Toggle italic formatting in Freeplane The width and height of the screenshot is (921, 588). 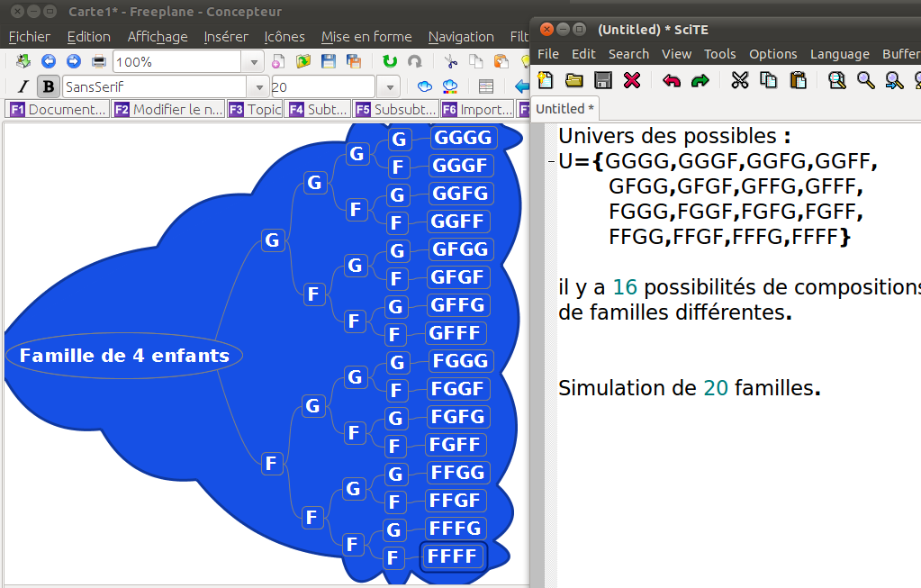pos(23,87)
